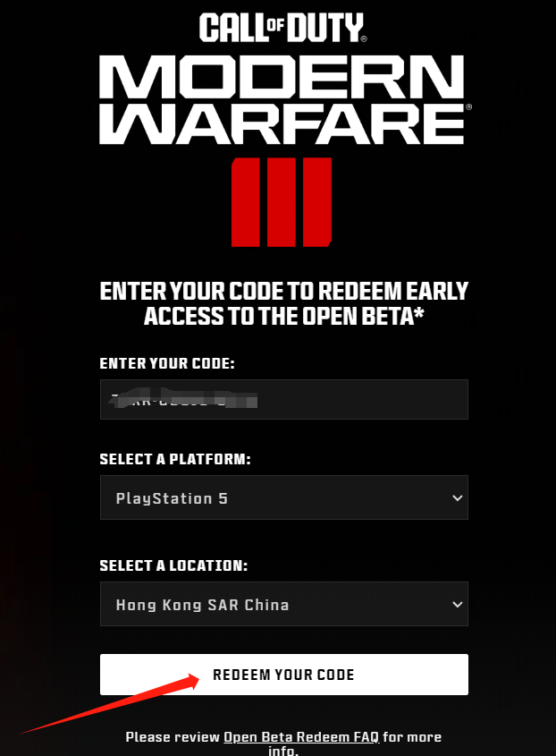Click the Redeem Your Code button
Screen dimensions: 556x756
point(283,675)
